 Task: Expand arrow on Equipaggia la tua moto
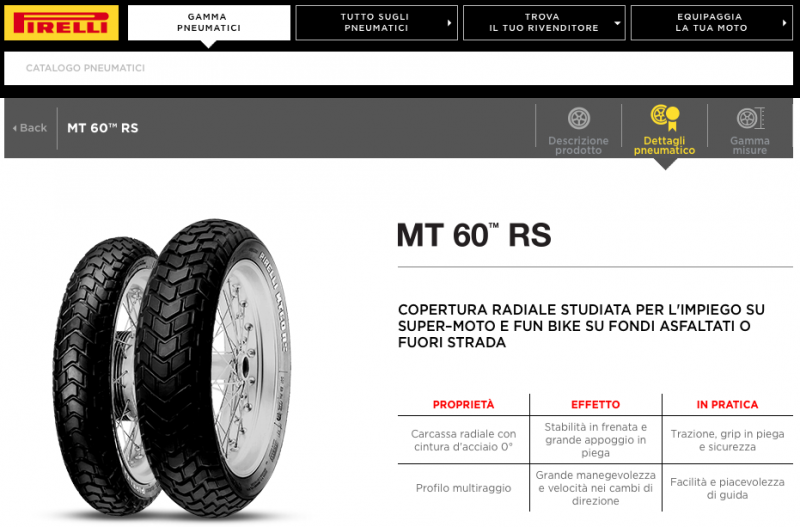(784, 23)
